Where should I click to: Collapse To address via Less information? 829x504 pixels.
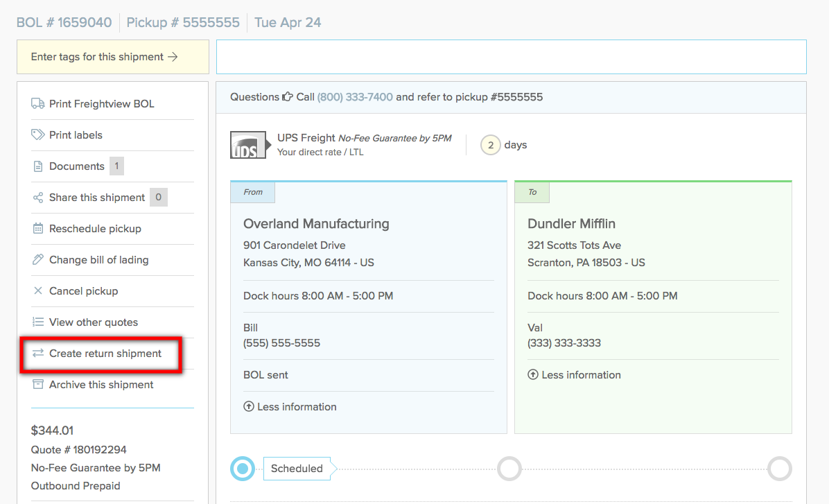click(574, 375)
